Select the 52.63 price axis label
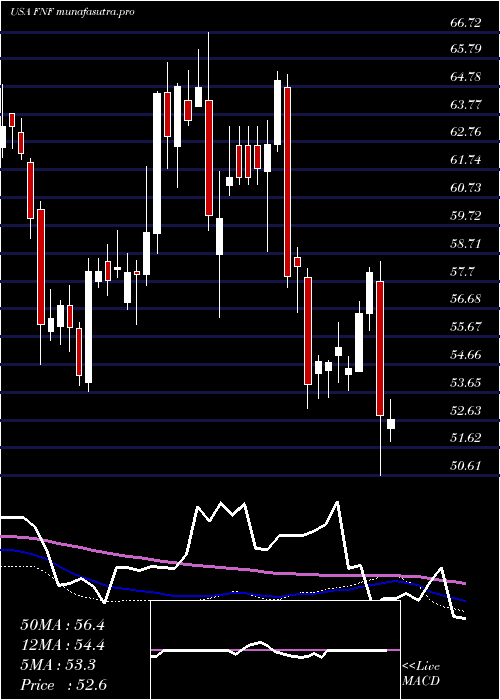This screenshot has height=700, width=500. (466, 410)
